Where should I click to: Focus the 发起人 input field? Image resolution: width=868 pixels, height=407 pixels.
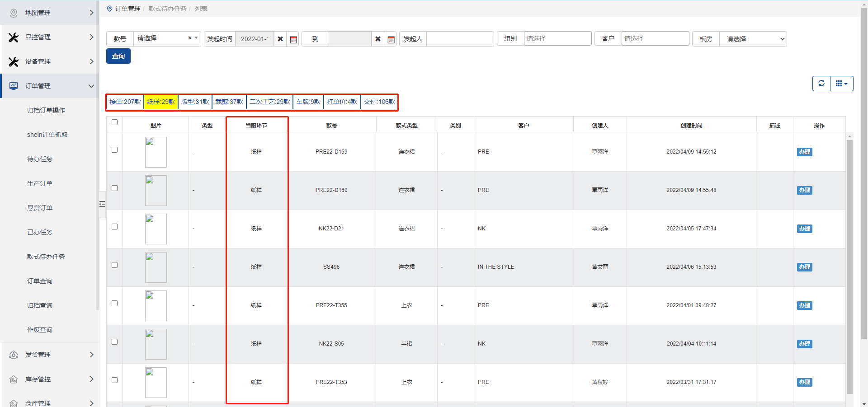click(460, 39)
